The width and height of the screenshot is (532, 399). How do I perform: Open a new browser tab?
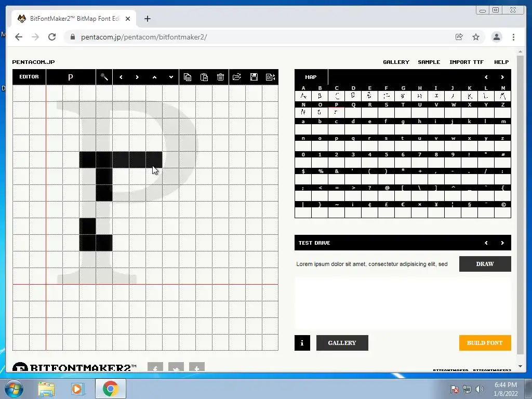147,19
